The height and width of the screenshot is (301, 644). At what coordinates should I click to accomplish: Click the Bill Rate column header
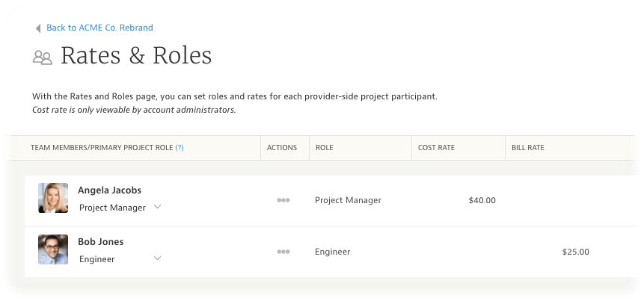click(x=527, y=148)
